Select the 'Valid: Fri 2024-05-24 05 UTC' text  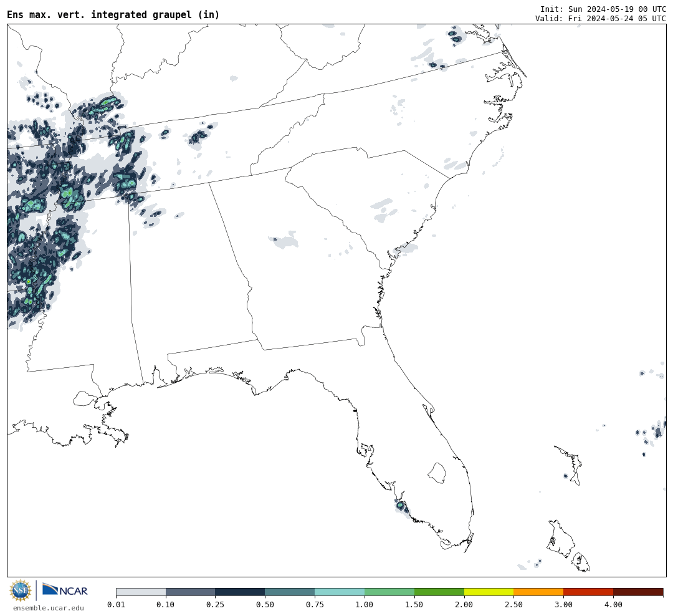coord(601,19)
